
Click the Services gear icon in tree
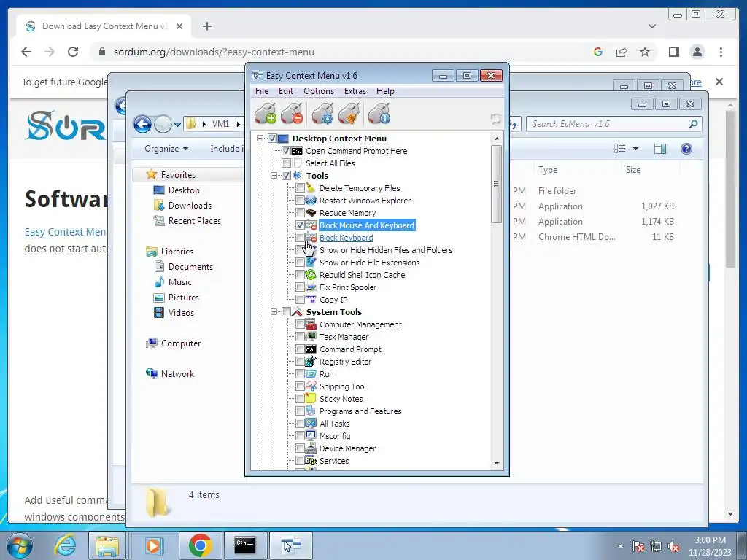coord(311,461)
